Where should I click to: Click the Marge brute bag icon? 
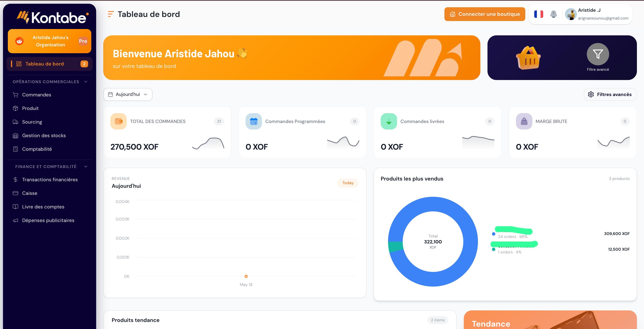coord(524,121)
